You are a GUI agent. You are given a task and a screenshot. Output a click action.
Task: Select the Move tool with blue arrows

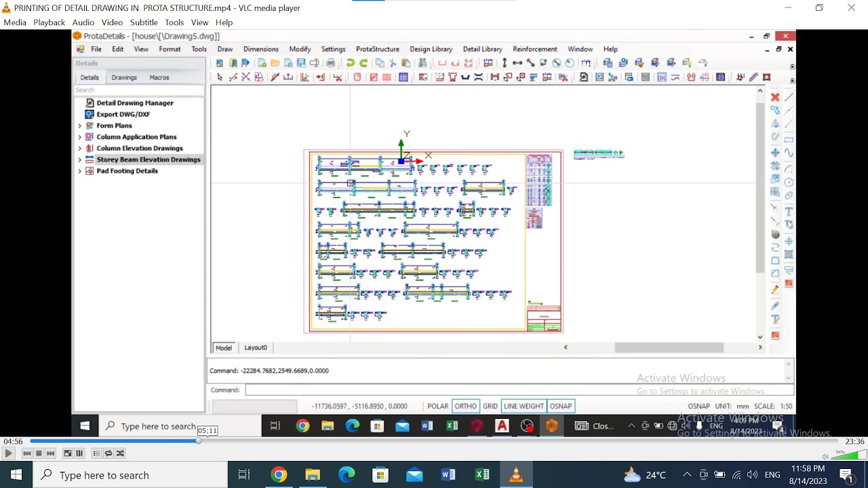(775, 152)
